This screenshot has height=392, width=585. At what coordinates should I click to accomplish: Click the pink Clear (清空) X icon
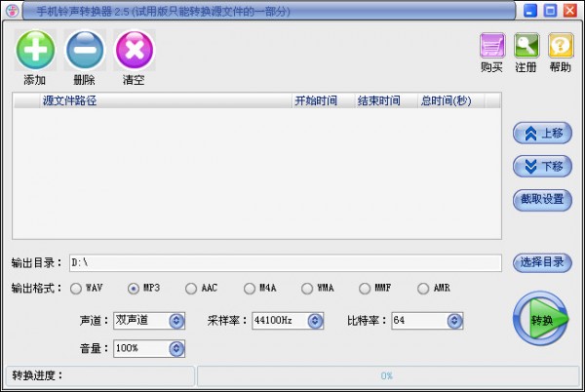(135, 50)
